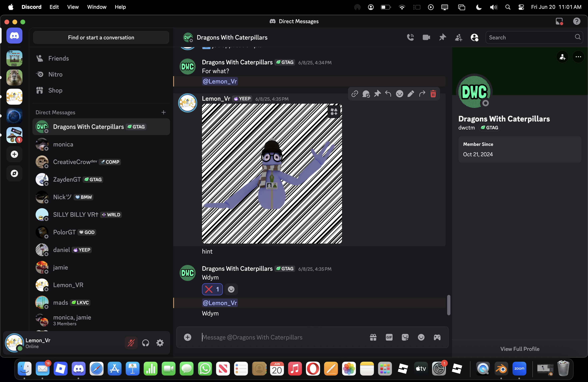
Task: Open the emoji picker in the message bar
Action: click(421, 337)
